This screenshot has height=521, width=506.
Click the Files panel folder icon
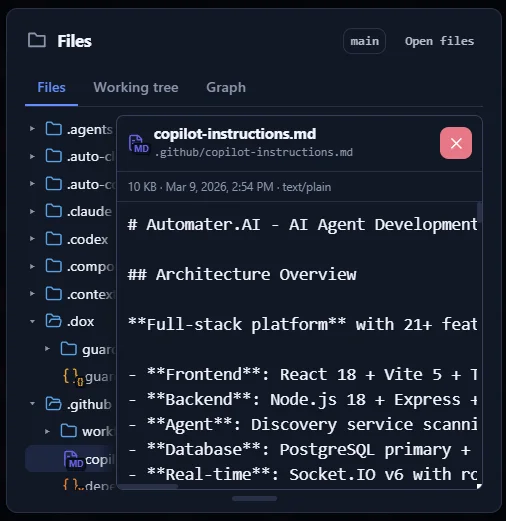[x=37, y=40]
